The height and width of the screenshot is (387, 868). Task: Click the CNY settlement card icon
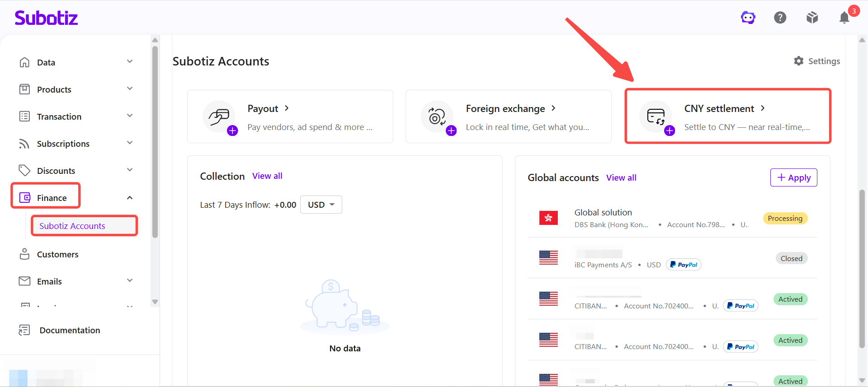tap(656, 117)
